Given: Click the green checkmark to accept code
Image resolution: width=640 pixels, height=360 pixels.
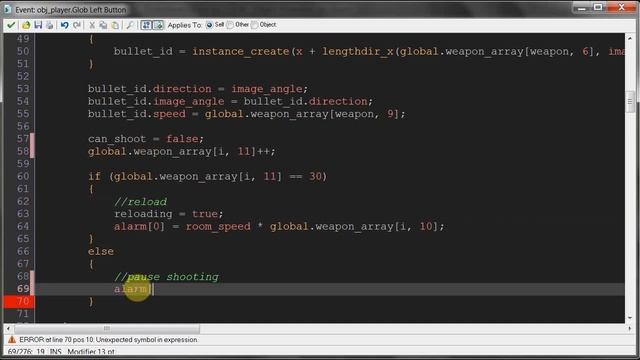Looking at the screenshot, I should click(11, 25).
